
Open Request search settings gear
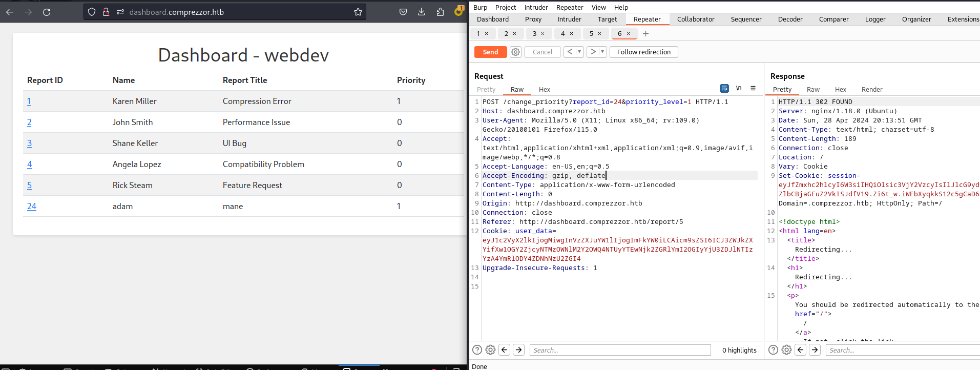[x=490, y=350]
